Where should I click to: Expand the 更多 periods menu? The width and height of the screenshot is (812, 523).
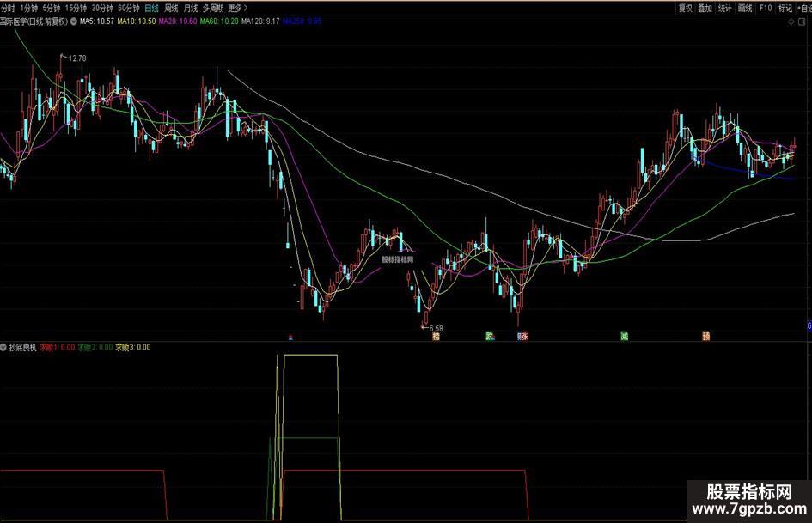238,9
